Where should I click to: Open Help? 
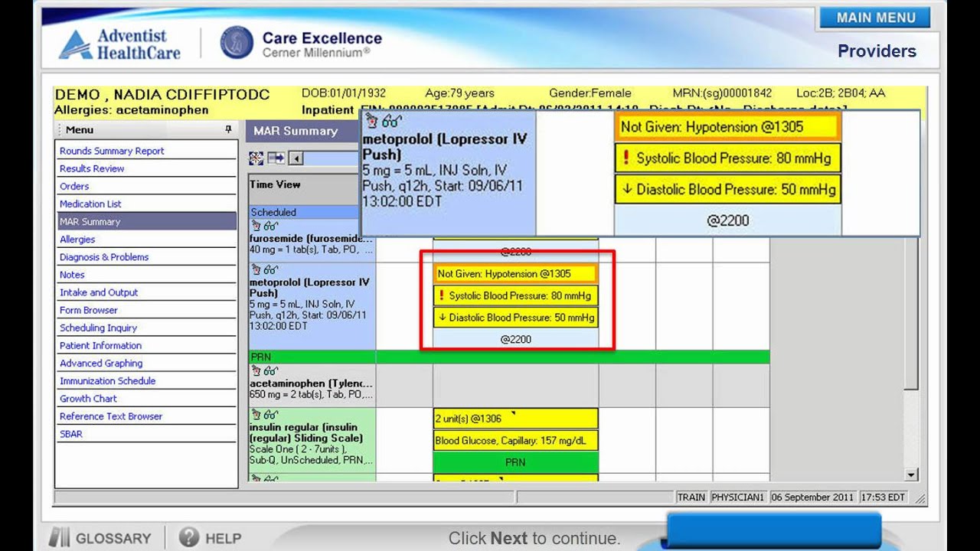211,538
